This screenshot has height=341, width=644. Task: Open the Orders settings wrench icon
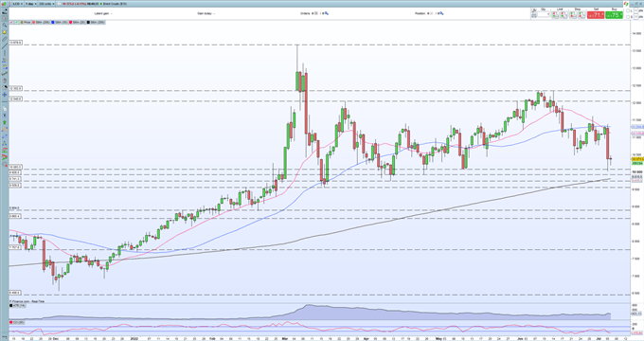[327, 13]
